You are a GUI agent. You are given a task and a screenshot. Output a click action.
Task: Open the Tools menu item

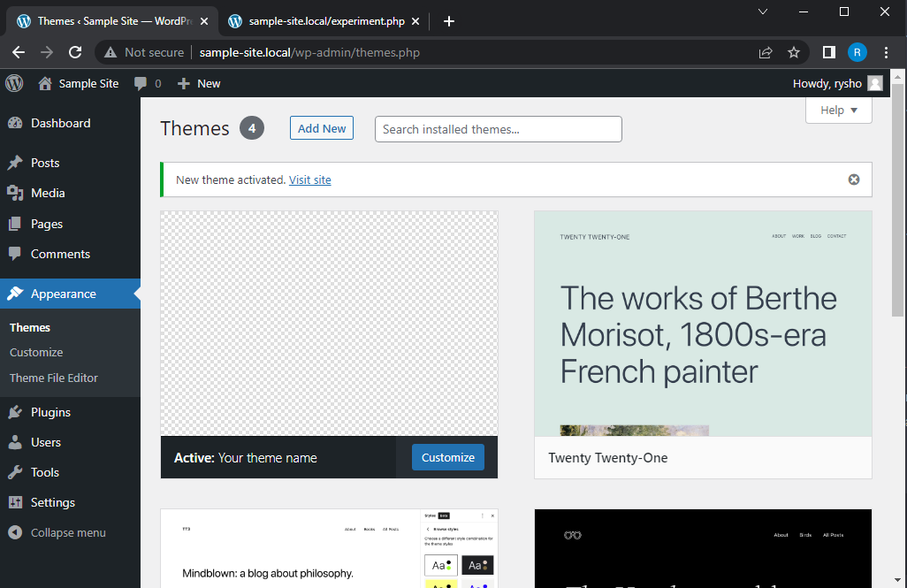click(45, 472)
